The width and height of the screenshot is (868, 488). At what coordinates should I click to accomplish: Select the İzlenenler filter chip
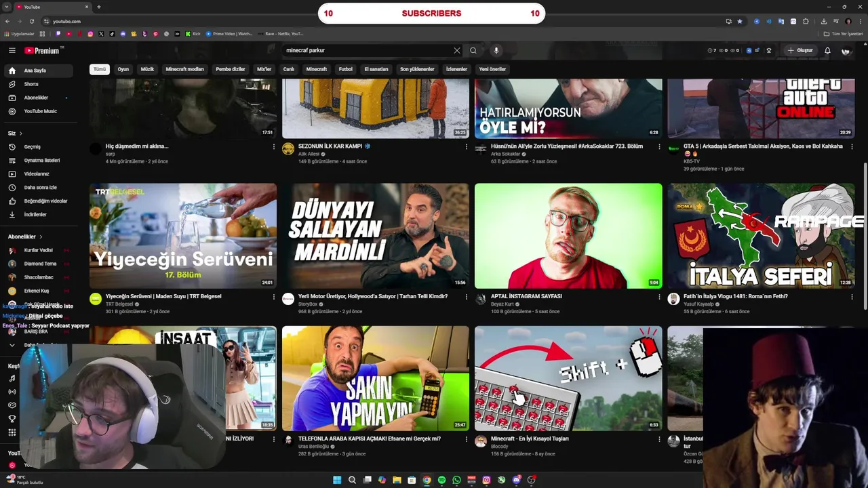456,69
